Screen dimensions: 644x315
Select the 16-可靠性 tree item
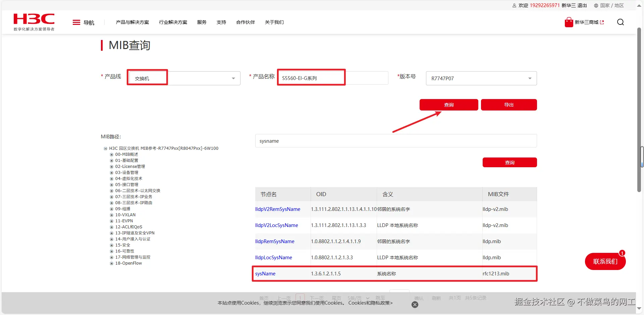[125, 251]
